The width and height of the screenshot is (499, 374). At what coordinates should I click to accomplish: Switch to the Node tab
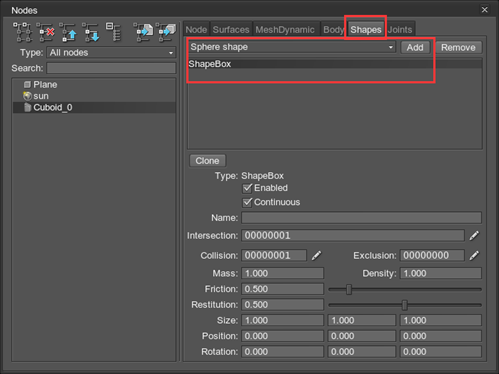[196, 30]
